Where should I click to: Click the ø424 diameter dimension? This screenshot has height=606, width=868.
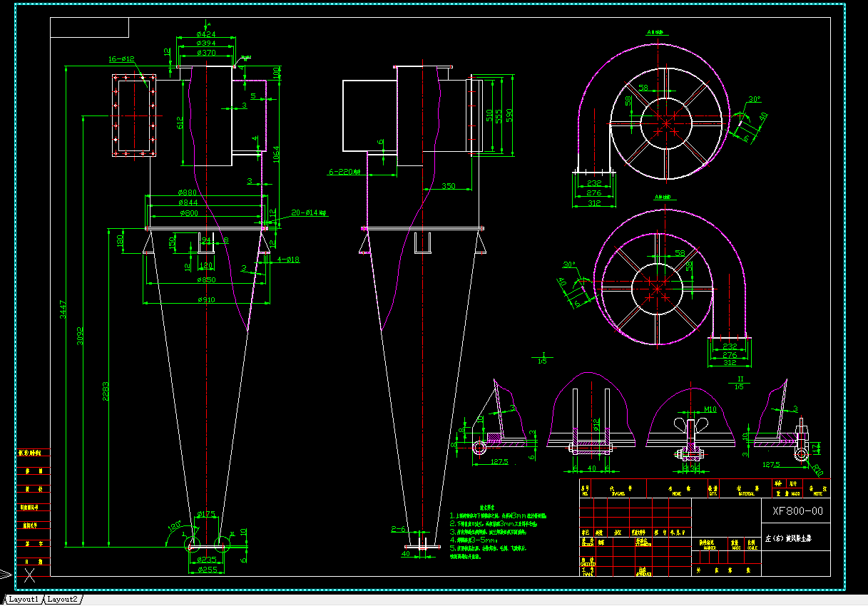pyautogui.click(x=206, y=34)
